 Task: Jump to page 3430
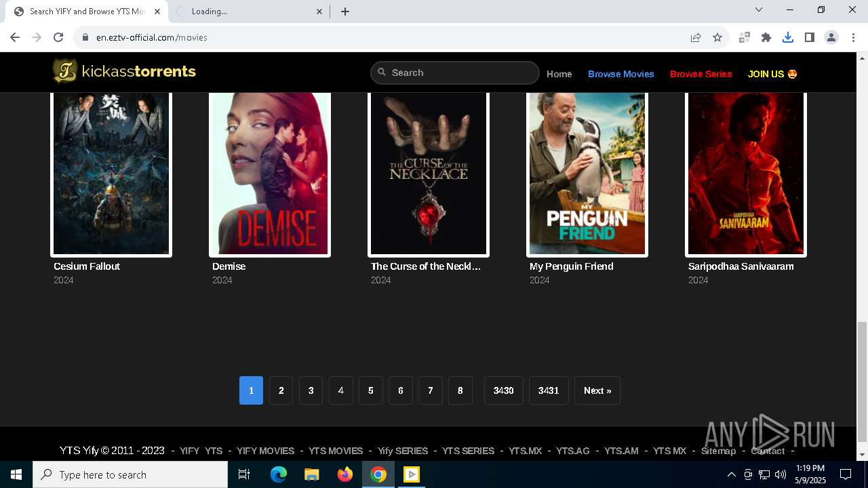click(503, 390)
